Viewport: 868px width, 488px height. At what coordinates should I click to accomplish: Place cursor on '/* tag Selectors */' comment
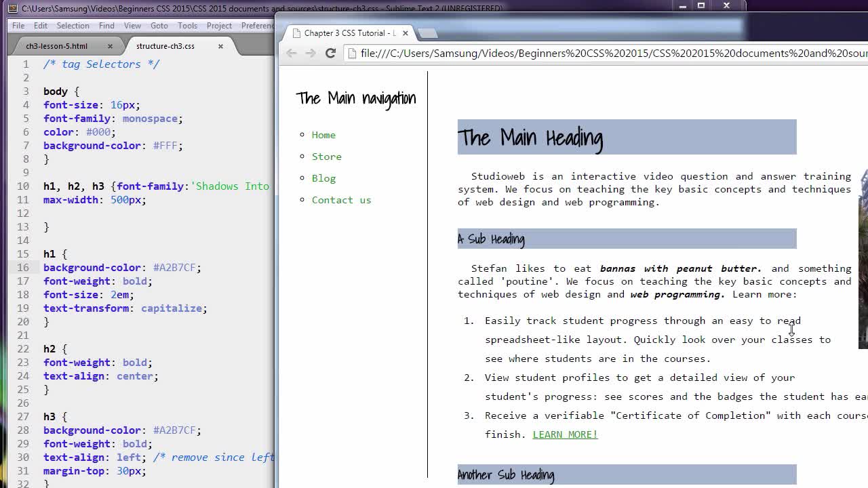(x=101, y=64)
